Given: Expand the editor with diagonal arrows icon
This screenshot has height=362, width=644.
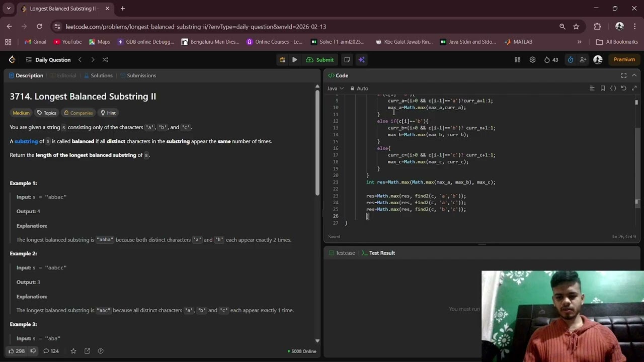Looking at the screenshot, I should tap(634, 88).
